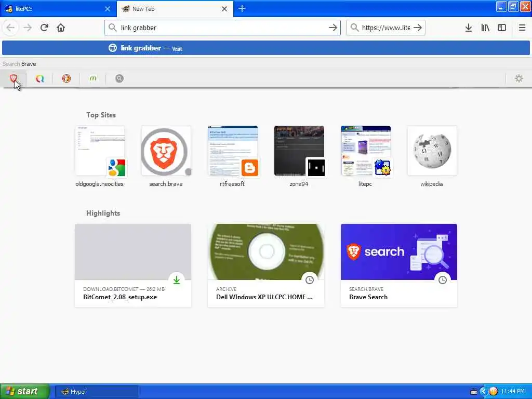This screenshot has width=532, height=399.
Task: Reload the page with the refresh icon
Action: click(x=44, y=28)
